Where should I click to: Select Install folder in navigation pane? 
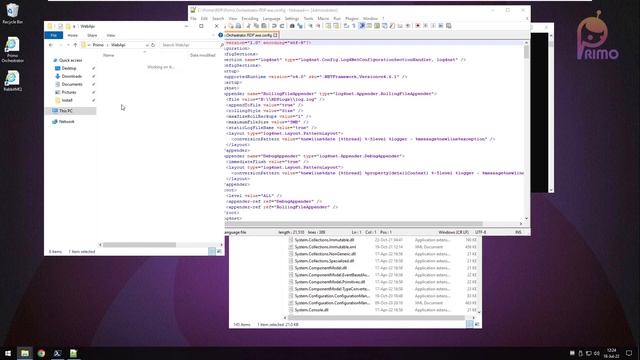(67, 100)
